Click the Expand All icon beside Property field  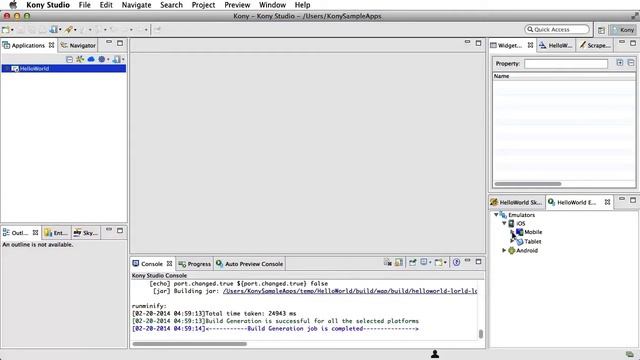coord(620,63)
